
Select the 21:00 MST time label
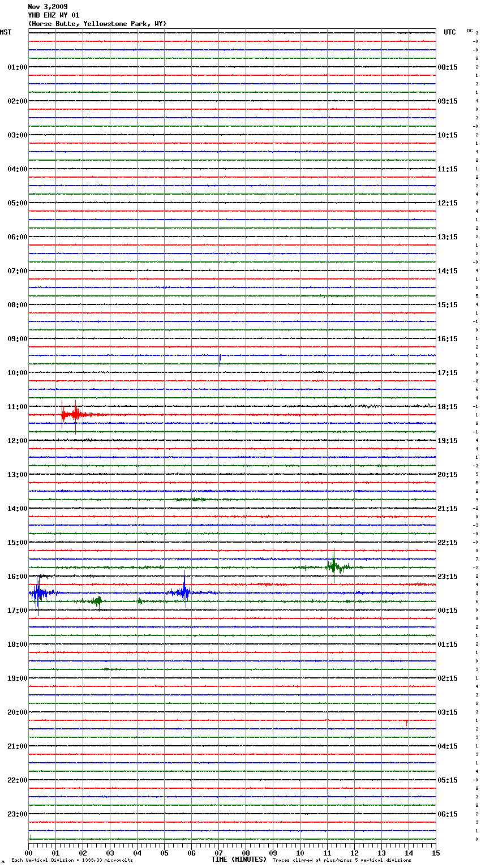17,746
